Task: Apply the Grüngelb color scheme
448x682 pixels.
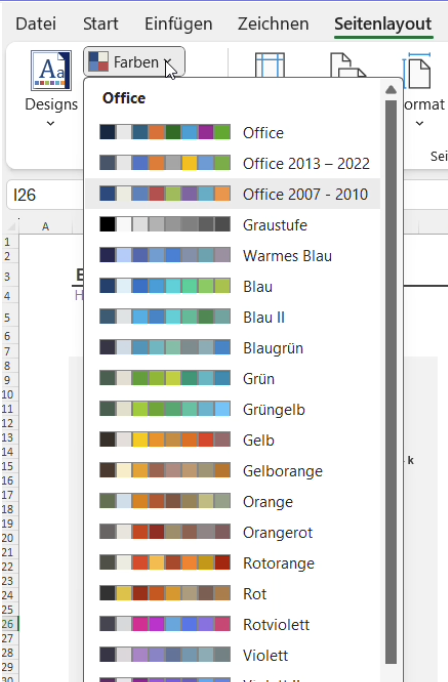Action: click(233, 410)
